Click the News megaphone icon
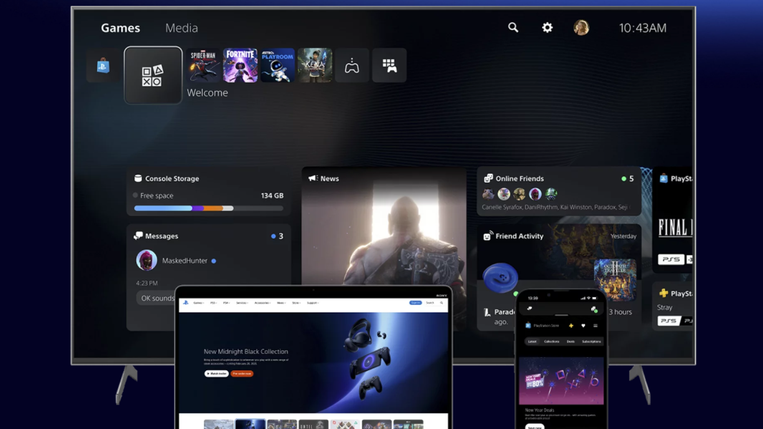This screenshot has width=763, height=429. (x=313, y=179)
